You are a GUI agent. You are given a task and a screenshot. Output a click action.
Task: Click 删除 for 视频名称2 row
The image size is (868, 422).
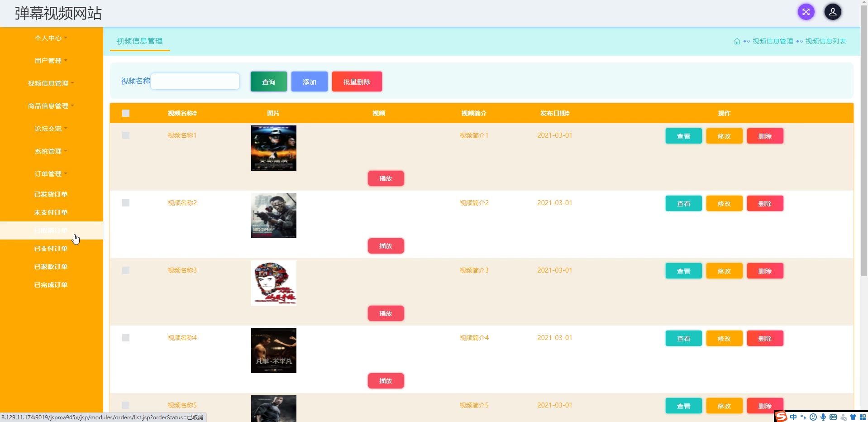[x=765, y=203]
